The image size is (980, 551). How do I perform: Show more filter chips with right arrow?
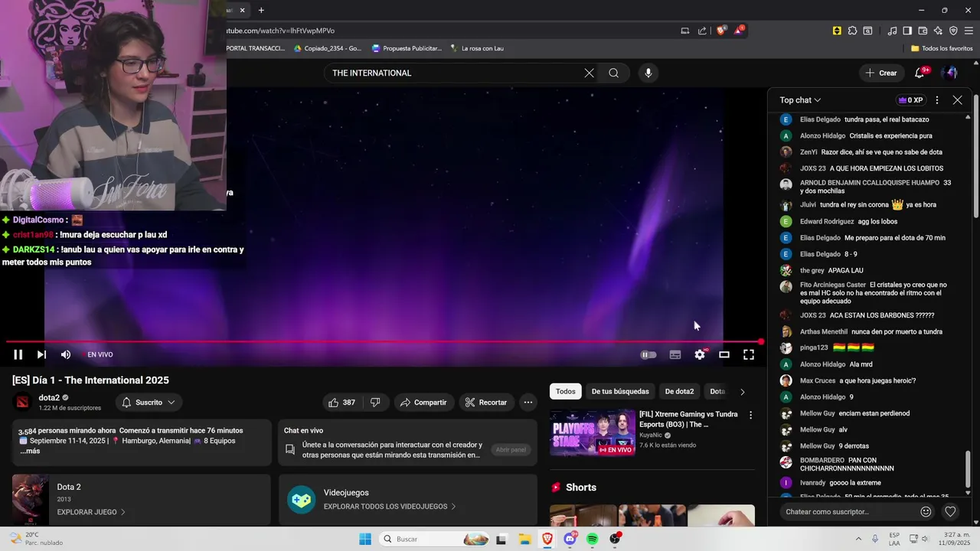tap(742, 392)
